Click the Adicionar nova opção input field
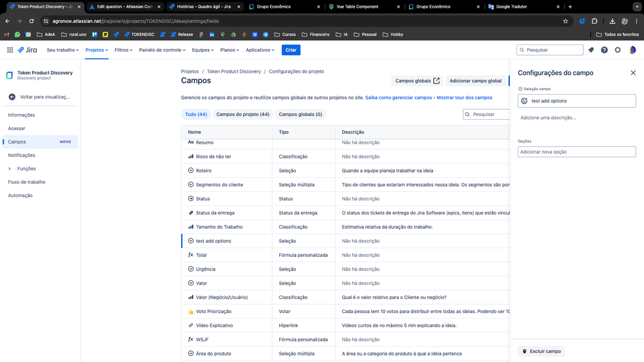This screenshot has width=644, height=362. [x=577, y=152]
